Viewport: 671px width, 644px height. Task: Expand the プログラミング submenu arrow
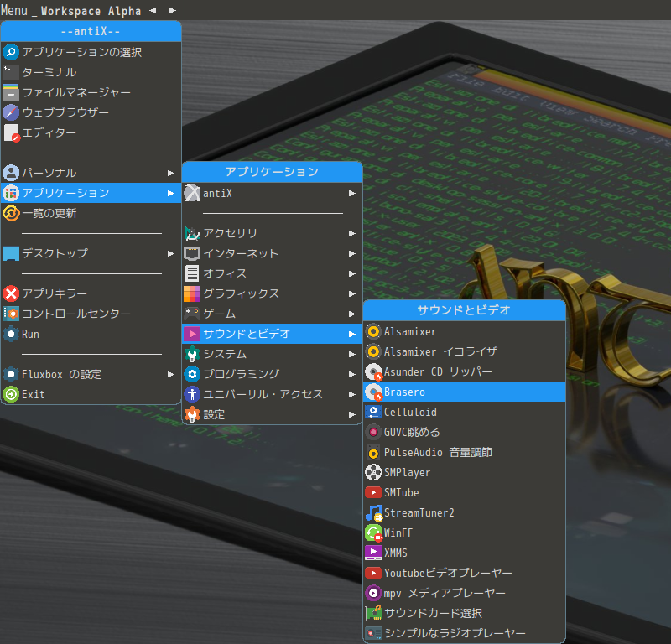pyautogui.click(x=351, y=374)
